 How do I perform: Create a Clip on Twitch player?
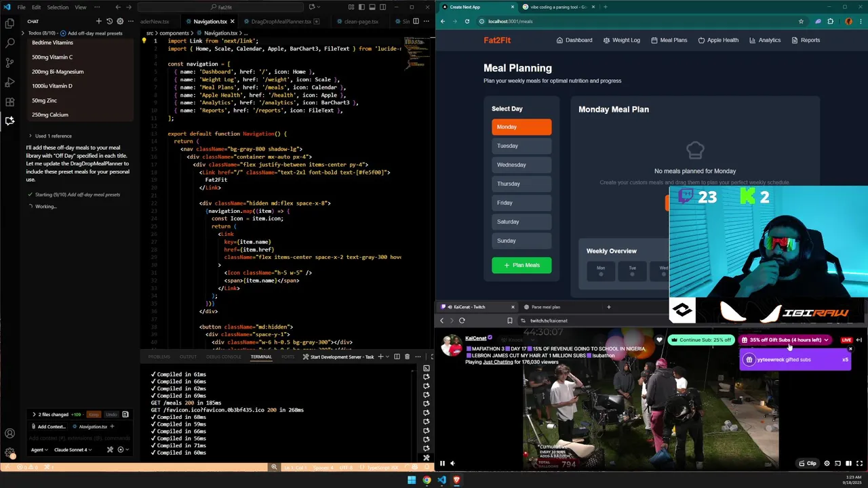[x=808, y=464]
